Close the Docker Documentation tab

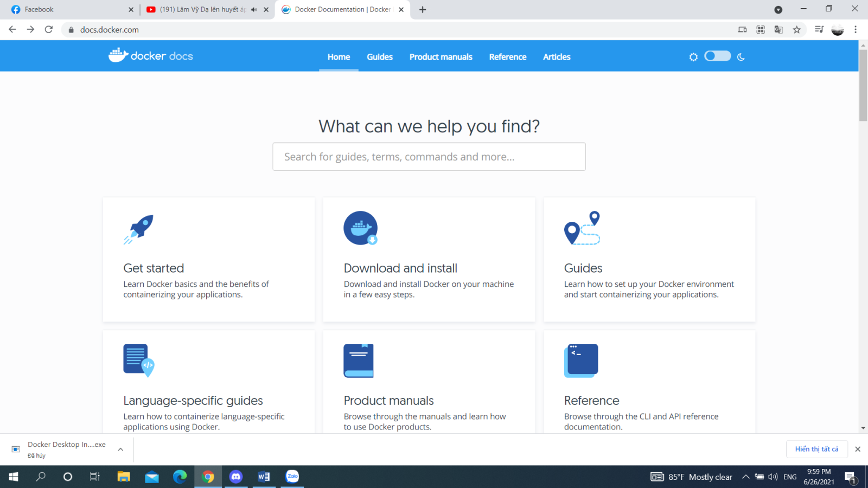(401, 10)
